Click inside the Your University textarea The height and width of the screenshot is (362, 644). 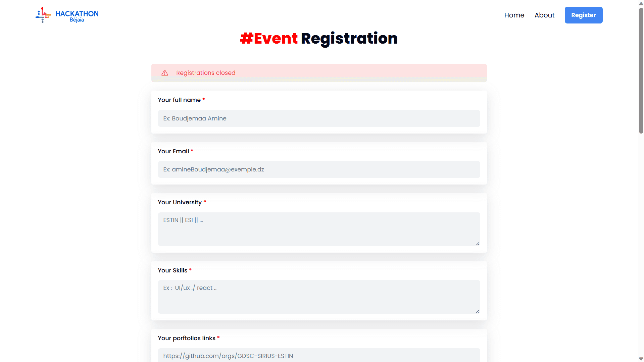pos(319,229)
